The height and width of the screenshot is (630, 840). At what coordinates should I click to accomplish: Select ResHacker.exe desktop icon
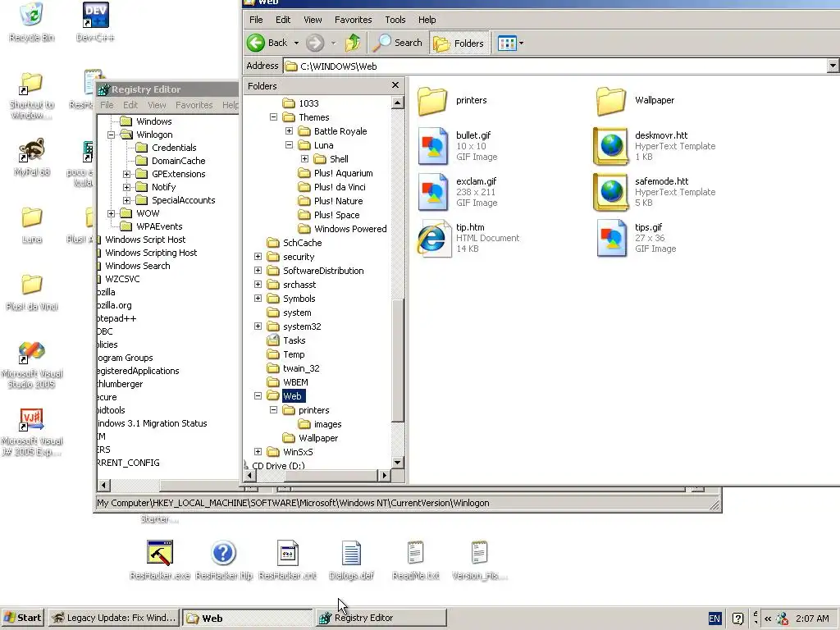pyautogui.click(x=160, y=559)
